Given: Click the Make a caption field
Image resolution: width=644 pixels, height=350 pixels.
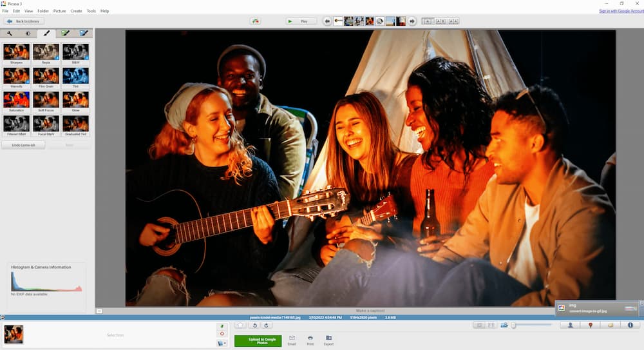Looking at the screenshot, I should coord(370,311).
